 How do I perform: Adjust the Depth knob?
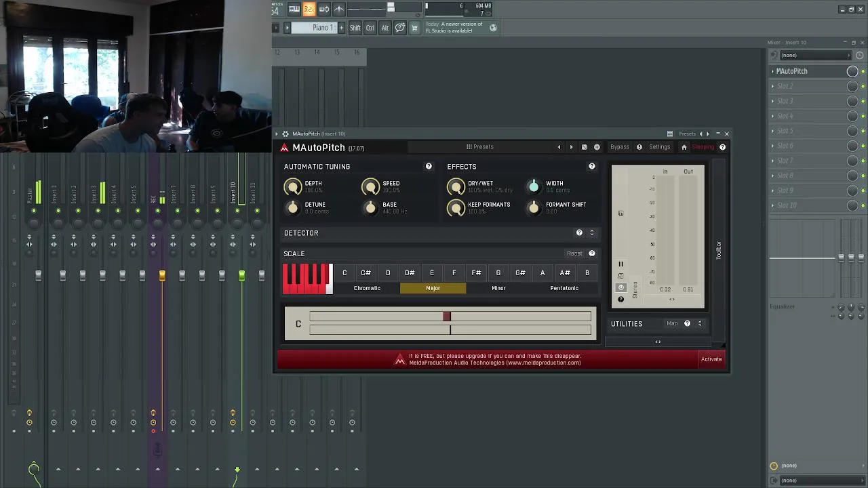pos(293,187)
